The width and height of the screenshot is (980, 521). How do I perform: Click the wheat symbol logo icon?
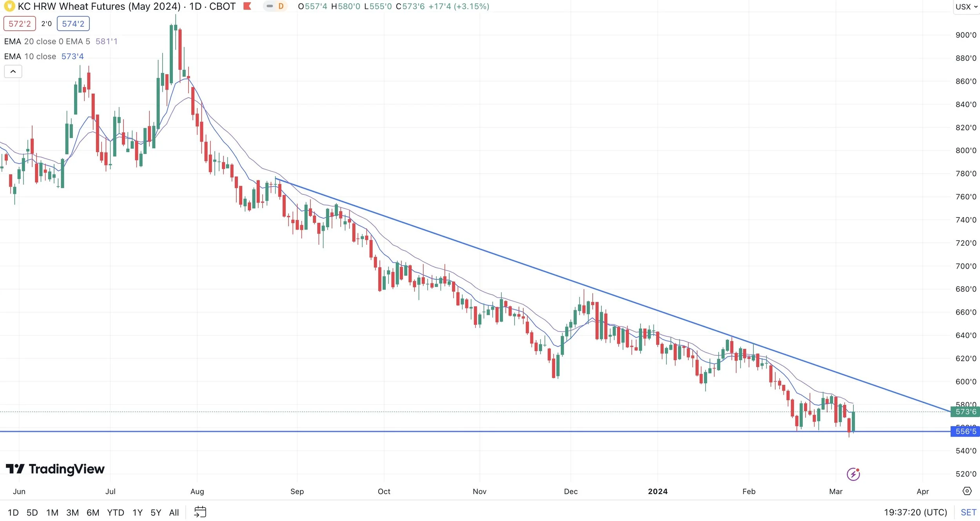(x=9, y=6)
